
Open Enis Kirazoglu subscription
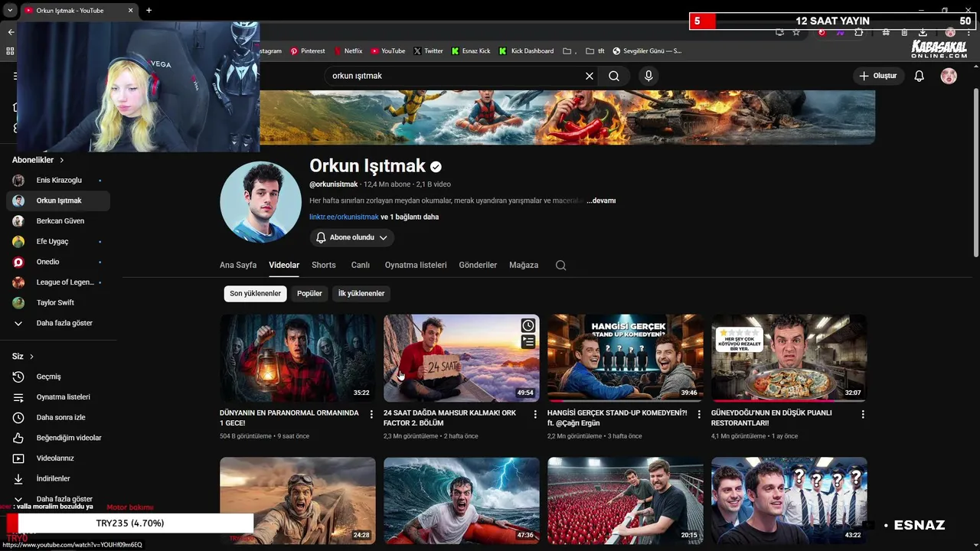pos(58,180)
